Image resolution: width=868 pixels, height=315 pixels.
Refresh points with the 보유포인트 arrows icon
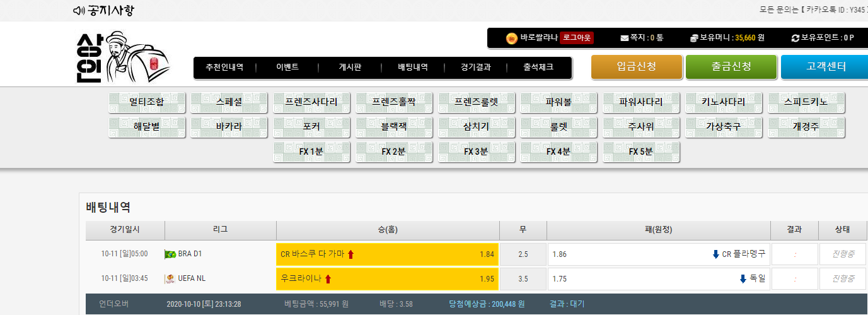tap(795, 38)
